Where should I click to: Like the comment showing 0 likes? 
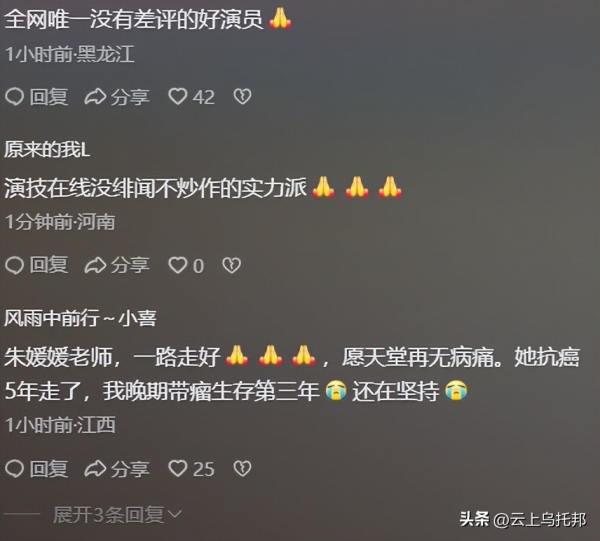tap(178, 265)
